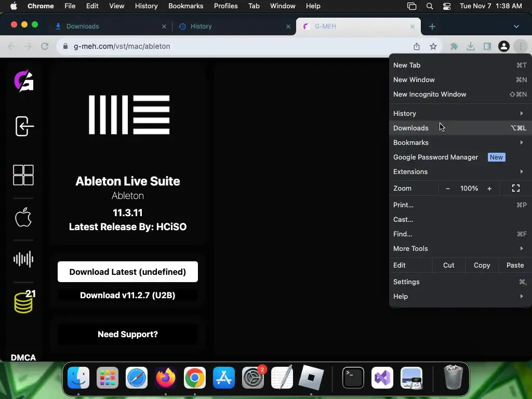Open the File menu in macOS menu bar
532x399 pixels.
click(70, 6)
